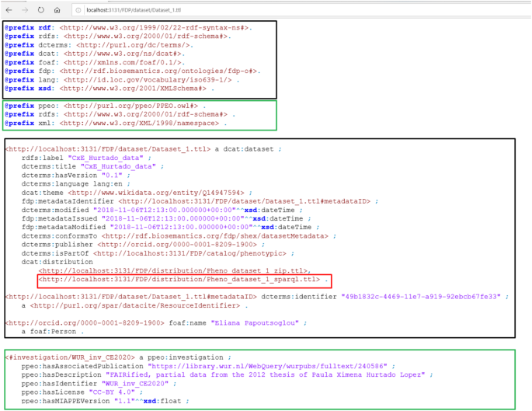Click the #investigation/WUR_inv_CE2020 subject
This screenshot has height=411, width=532.
click(x=70, y=357)
